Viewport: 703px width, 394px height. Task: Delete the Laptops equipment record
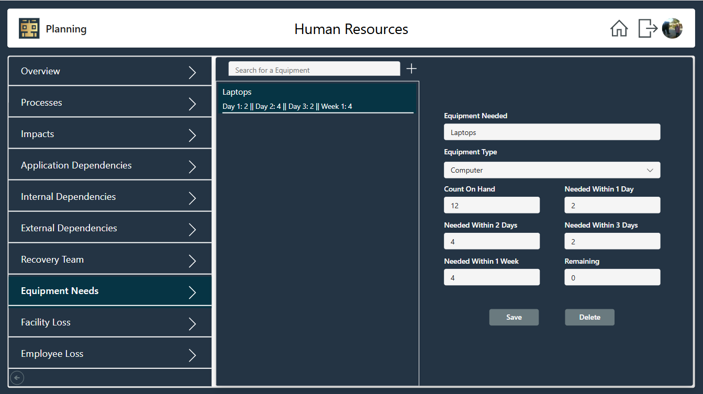[590, 317]
